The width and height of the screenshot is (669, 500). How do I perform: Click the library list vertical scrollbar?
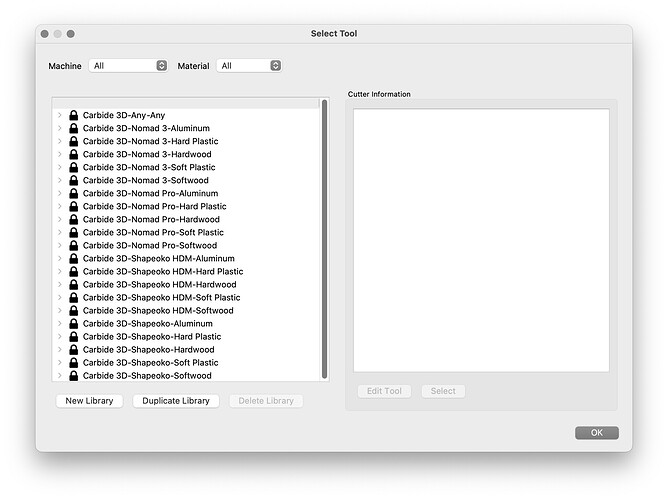(x=324, y=239)
